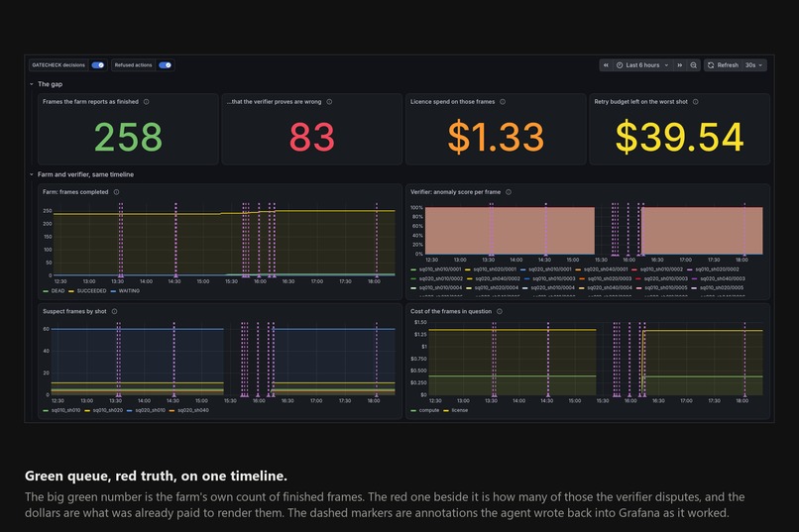Click the green 258 stat value

pos(128,137)
